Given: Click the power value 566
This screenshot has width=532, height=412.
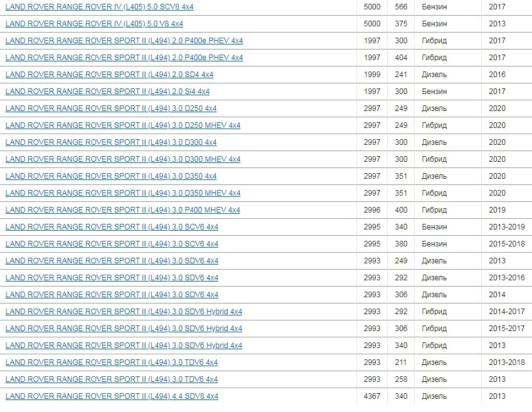Looking at the screenshot, I should tap(401, 7).
